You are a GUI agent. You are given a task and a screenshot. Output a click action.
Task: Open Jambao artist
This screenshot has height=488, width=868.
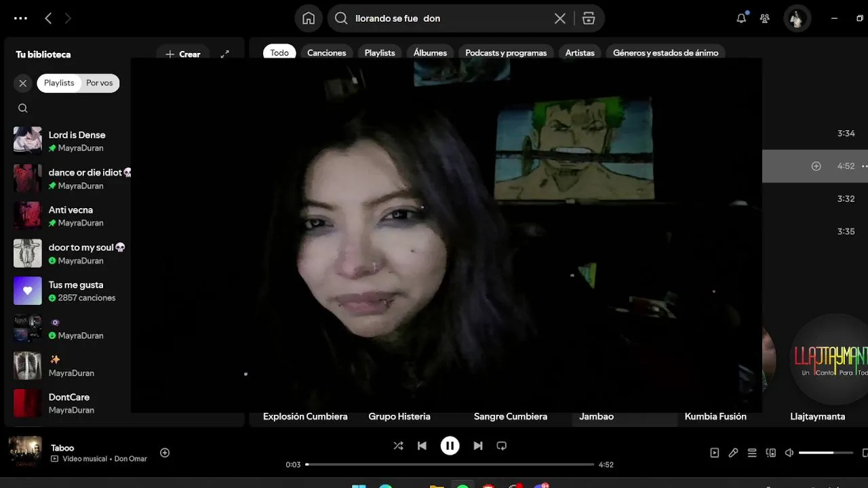coord(597,417)
